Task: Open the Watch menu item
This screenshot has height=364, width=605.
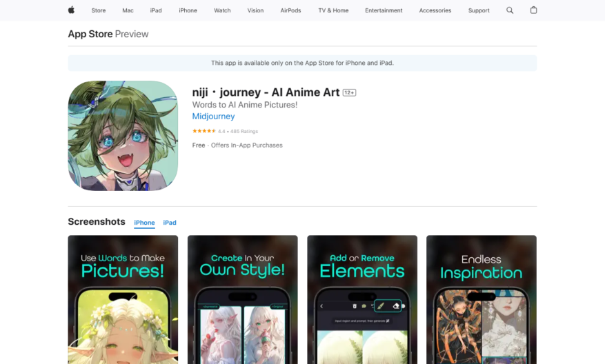Action: [x=222, y=10]
